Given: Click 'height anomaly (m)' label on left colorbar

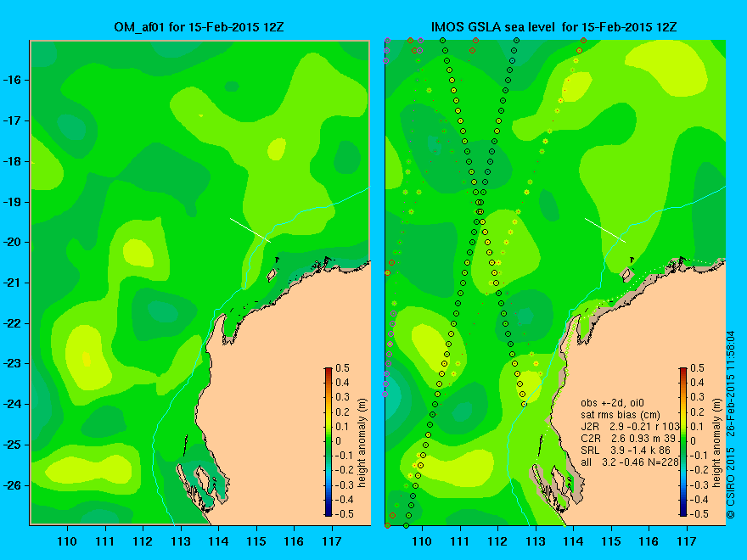Looking at the screenshot, I should point(362,442).
